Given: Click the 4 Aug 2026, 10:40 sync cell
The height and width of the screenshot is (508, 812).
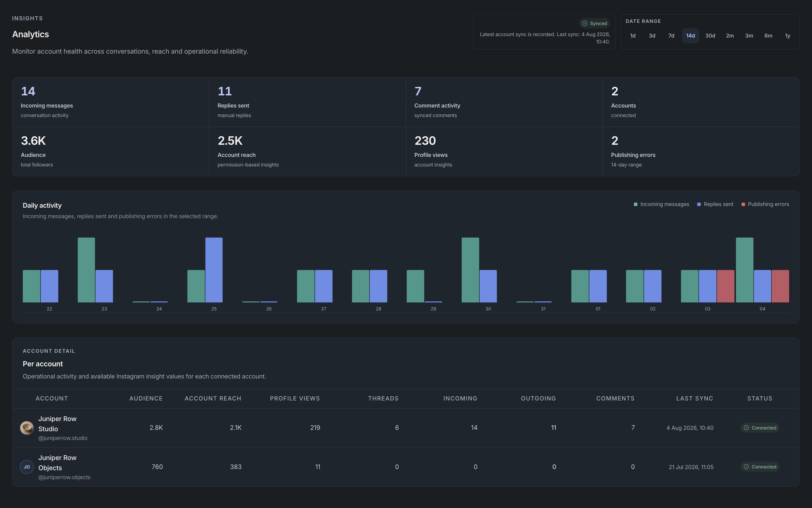Looking at the screenshot, I should pos(690,428).
